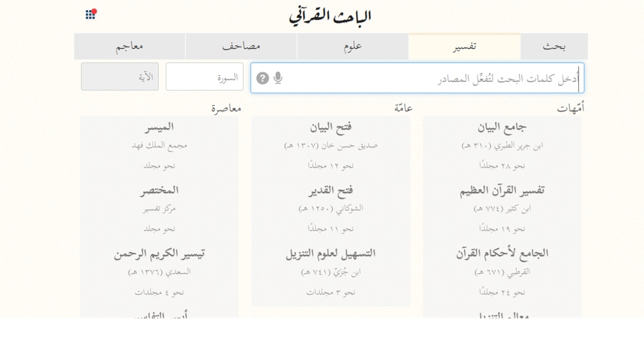Click the السورة input field

(204, 77)
